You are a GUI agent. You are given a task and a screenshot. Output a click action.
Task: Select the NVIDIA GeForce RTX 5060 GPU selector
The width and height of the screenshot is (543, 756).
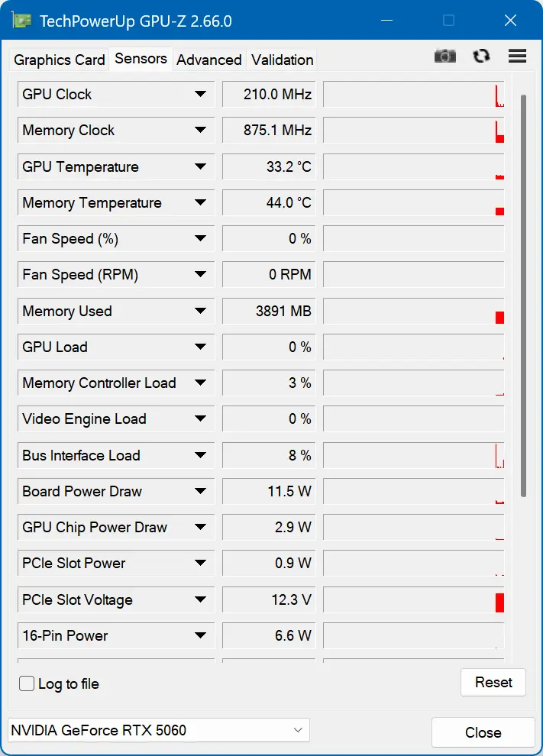click(159, 730)
